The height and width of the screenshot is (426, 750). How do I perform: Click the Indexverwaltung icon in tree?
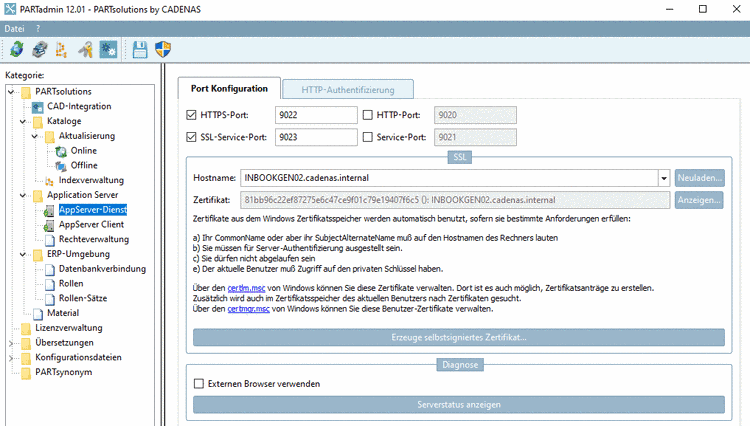[49, 181]
